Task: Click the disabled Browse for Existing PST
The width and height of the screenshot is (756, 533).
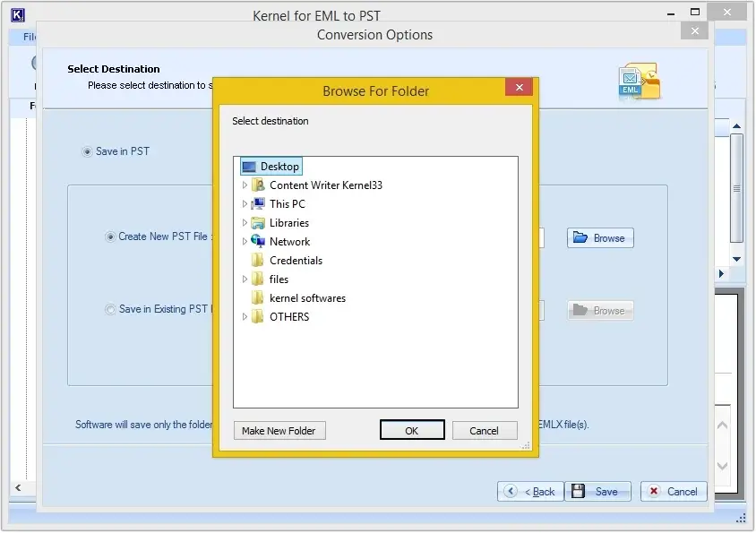Action: click(x=600, y=311)
